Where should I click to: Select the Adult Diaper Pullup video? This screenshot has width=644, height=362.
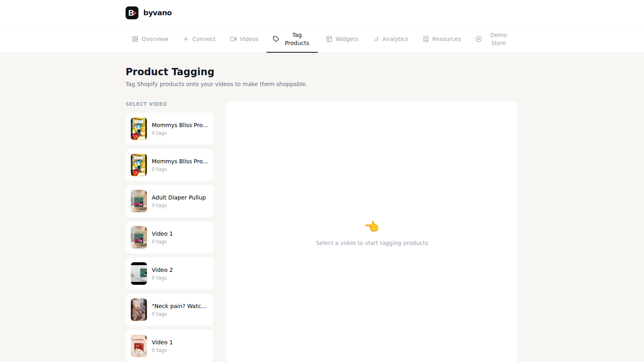[x=169, y=201]
